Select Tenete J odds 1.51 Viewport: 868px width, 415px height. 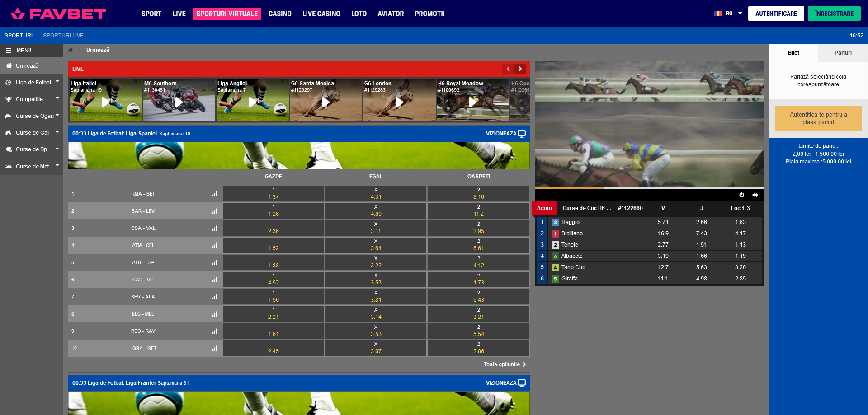(x=702, y=245)
